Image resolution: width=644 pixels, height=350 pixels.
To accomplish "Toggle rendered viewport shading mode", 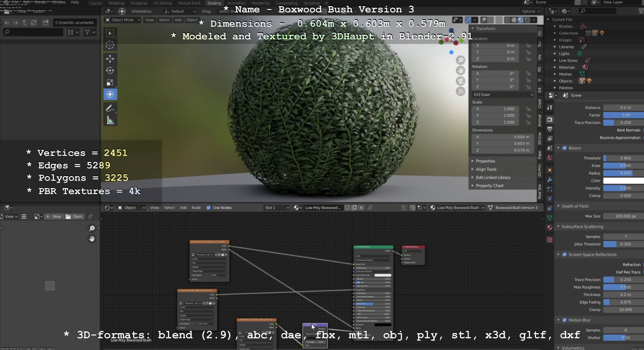I will [527, 20].
